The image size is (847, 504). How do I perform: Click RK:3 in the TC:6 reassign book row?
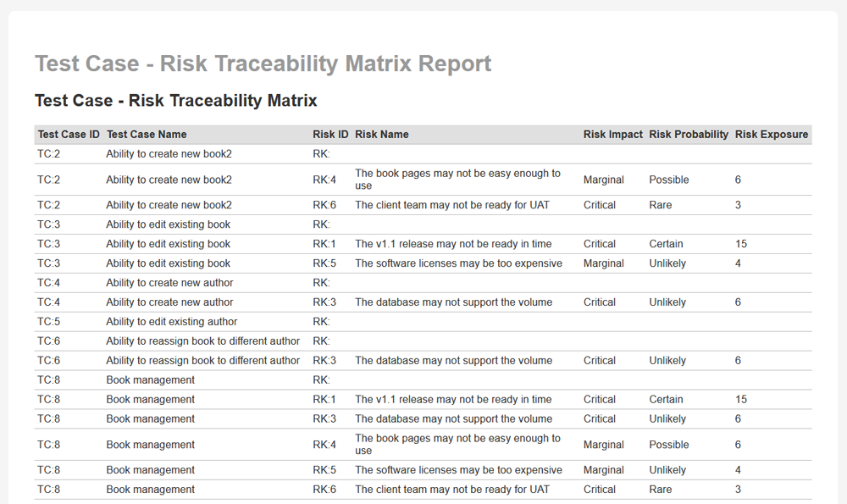[x=324, y=361]
